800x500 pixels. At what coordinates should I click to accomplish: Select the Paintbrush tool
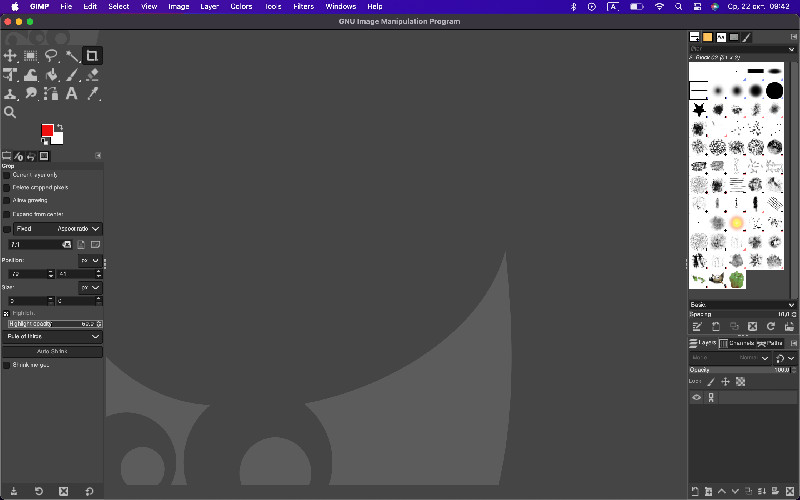click(72, 74)
